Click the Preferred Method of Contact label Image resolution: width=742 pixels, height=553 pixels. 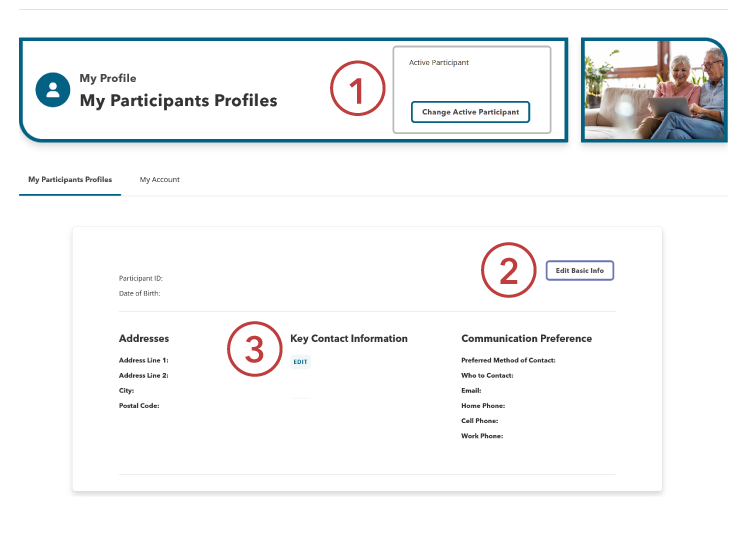[508, 360]
